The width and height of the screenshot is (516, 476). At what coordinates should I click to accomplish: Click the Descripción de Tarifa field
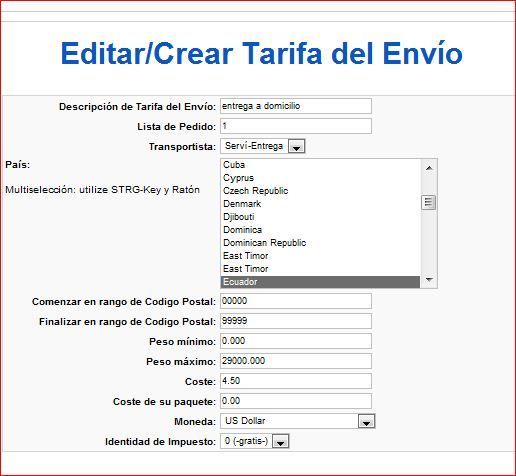296,106
